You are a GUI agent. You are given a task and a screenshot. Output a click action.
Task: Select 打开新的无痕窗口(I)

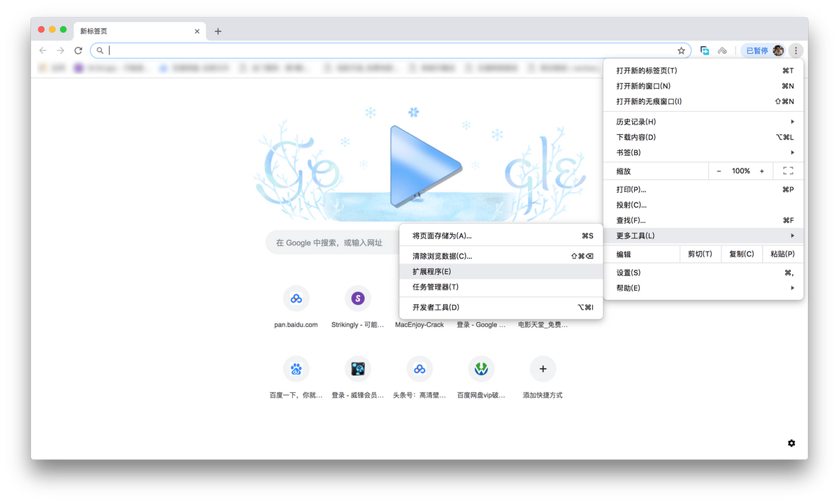pyautogui.click(x=703, y=101)
